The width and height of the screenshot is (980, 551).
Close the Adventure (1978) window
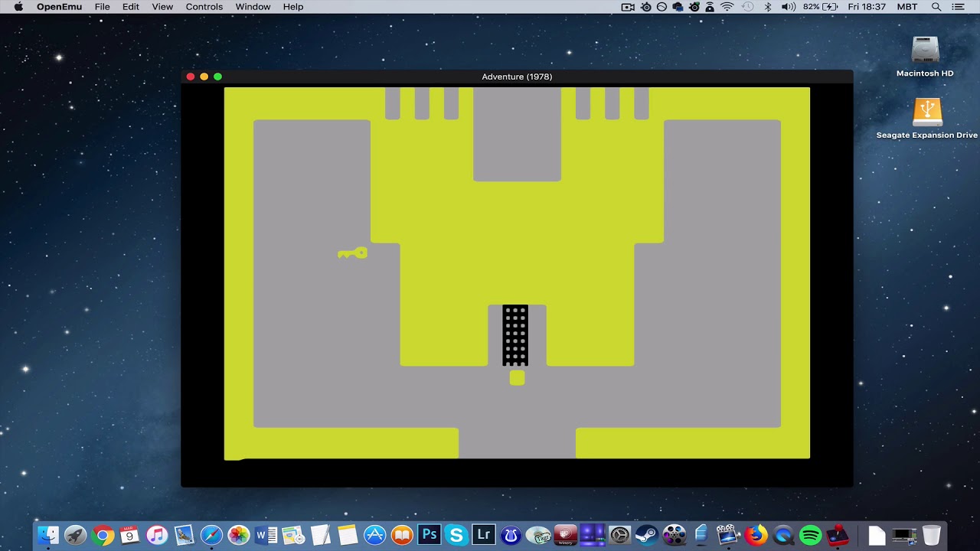(x=191, y=77)
